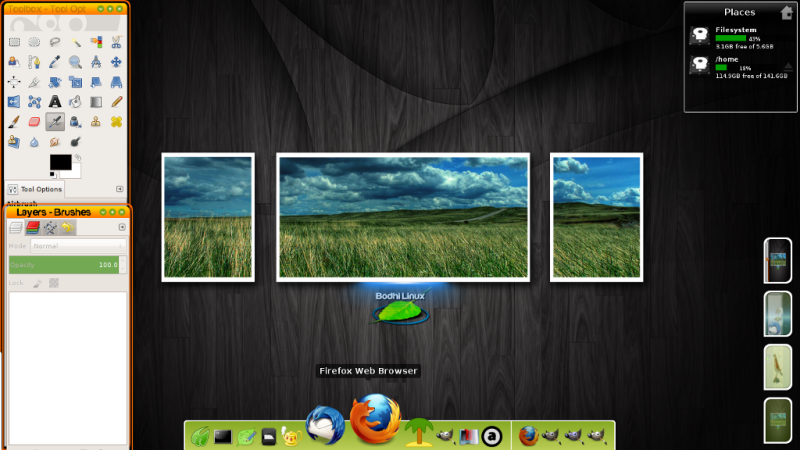Activate the Perspective Clone tool
This screenshot has width=800, height=450.
14,142
